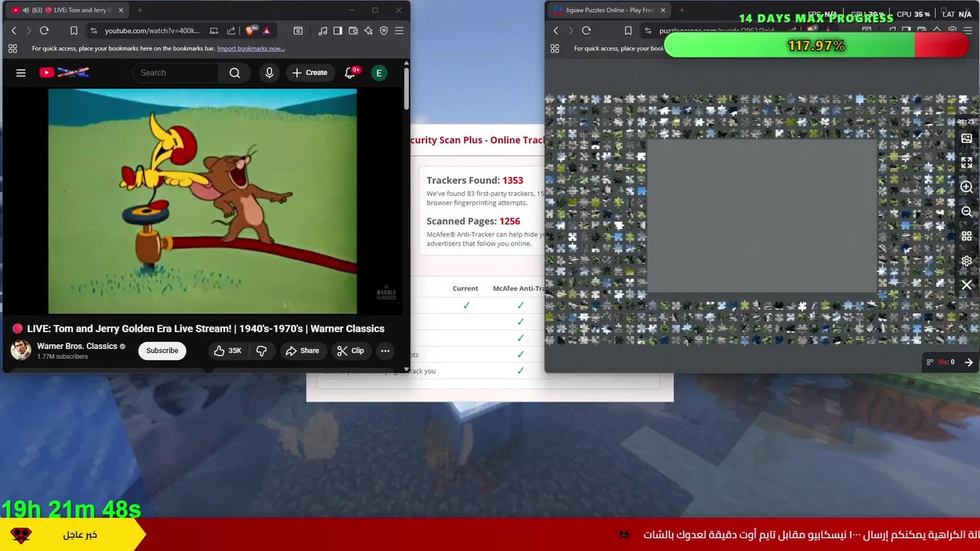Open more actions ellipsis under video
This screenshot has height=551, width=980.
[x=385, y=350]
